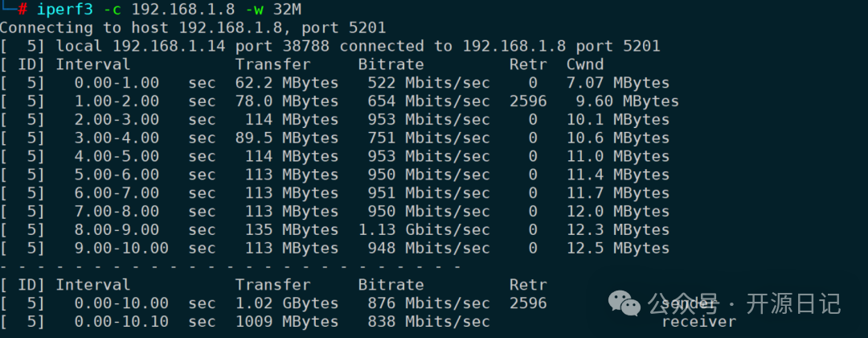Click the 9.00-10.00 interval entry
The height and width of the screenshot is (338, 868).
click(x=121, y=249)
